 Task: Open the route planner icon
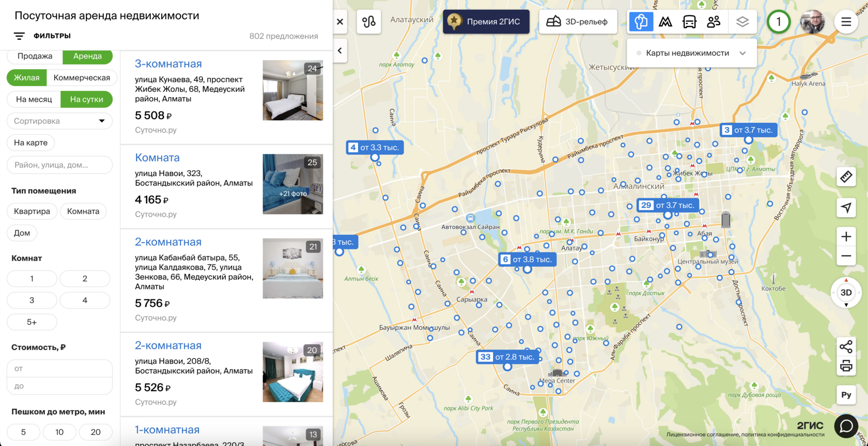coord(368,22)
